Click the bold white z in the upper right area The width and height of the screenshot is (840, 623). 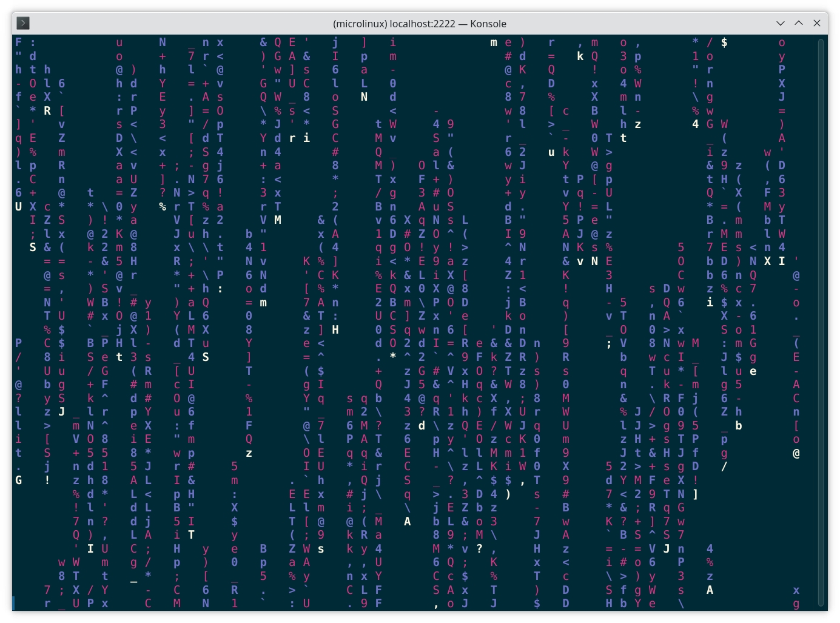[x=636, y=124]
